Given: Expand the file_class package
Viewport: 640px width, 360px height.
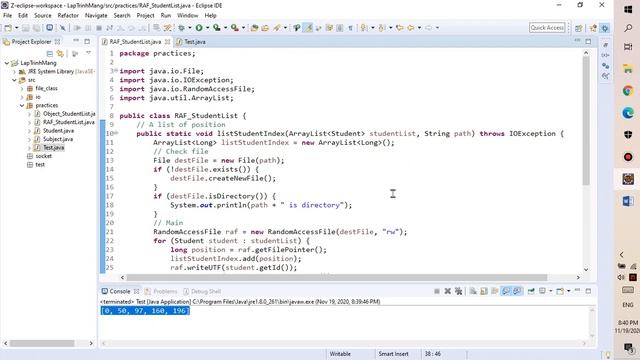Looking at the screenshot, I should 22,88.
